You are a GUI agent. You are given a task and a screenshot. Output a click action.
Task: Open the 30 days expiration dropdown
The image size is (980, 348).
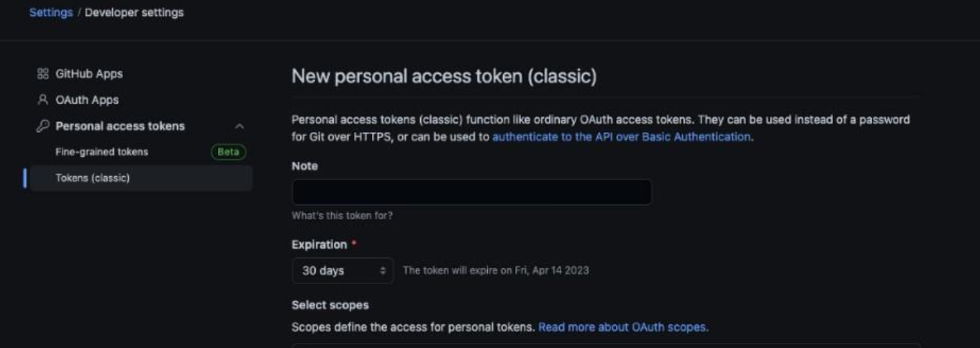point(342,270)
